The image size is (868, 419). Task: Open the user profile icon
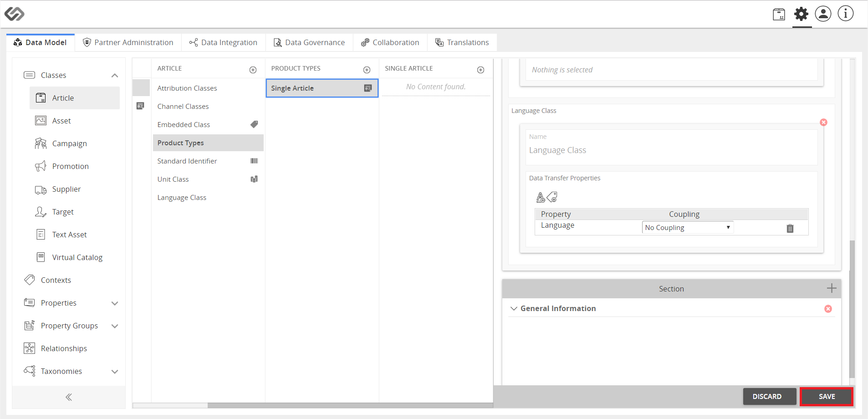[823, 14]
